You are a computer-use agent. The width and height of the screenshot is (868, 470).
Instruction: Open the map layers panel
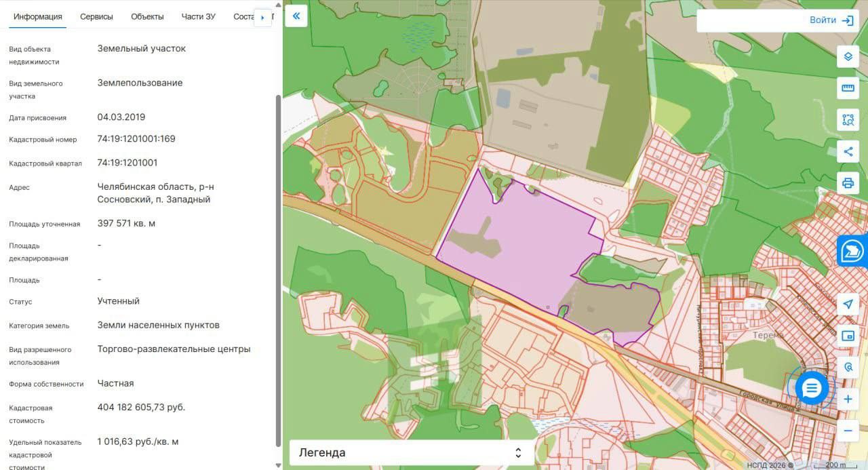[848, 56]
